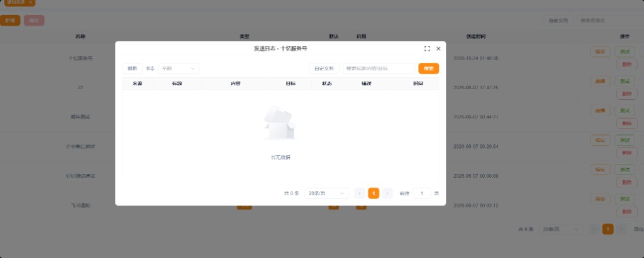
Task: Toggle fullscreen for the 发送日志 dialog
Action: (x=427, y=48)
